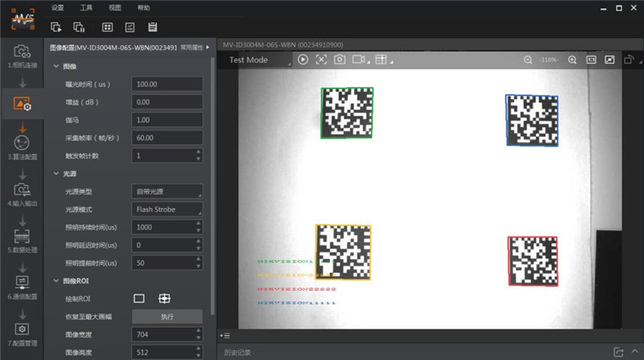Open the 视图 menu
The image size is (644, 360).
(115, 7)
